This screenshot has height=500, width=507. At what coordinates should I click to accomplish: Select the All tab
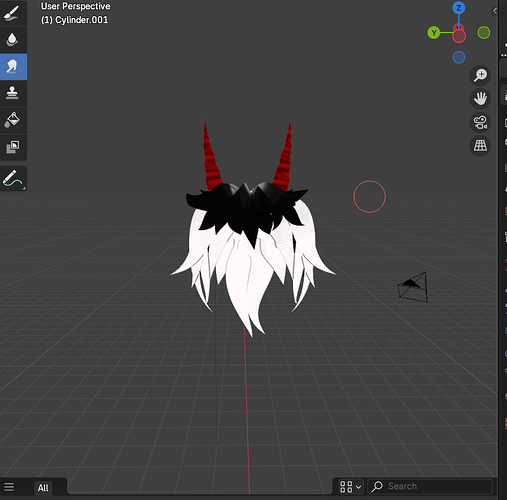pos(43,488)
